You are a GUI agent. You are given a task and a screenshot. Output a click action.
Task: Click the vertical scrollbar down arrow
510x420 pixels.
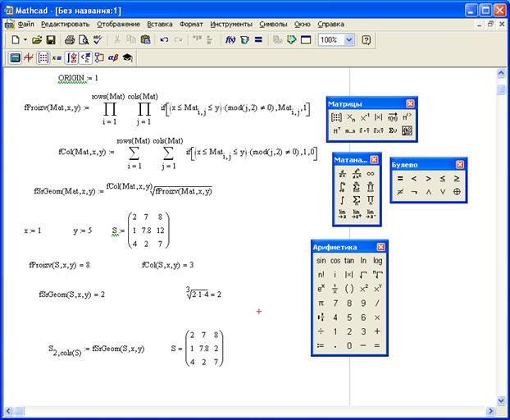[x=501, y=400]
